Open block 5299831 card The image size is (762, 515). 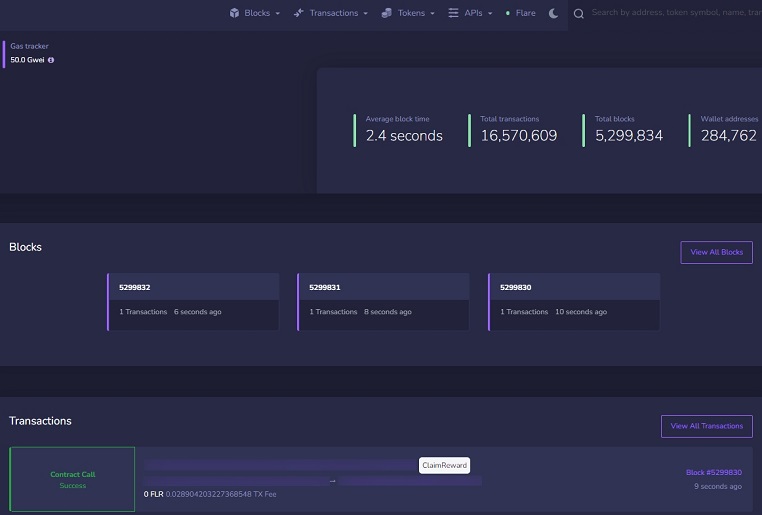(383, 302)
